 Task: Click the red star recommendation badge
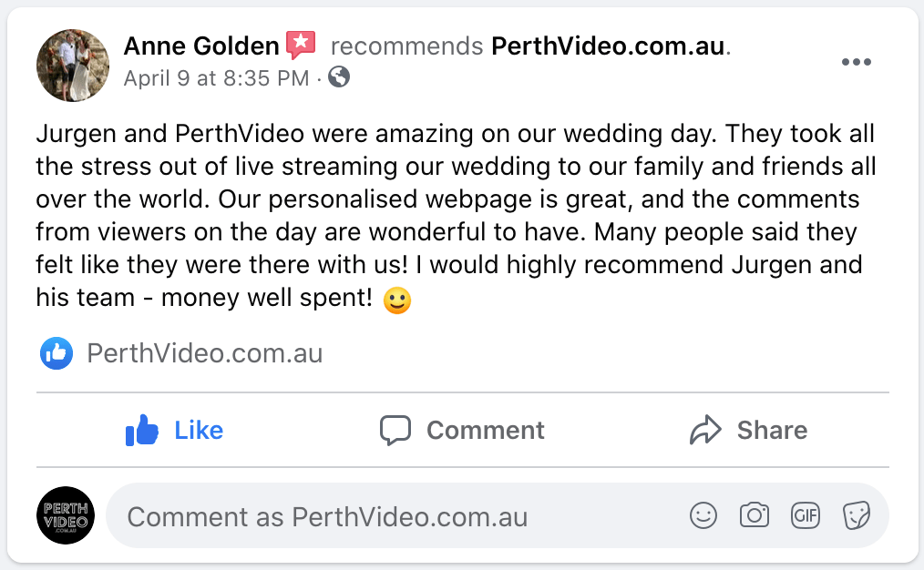(301, 45)
